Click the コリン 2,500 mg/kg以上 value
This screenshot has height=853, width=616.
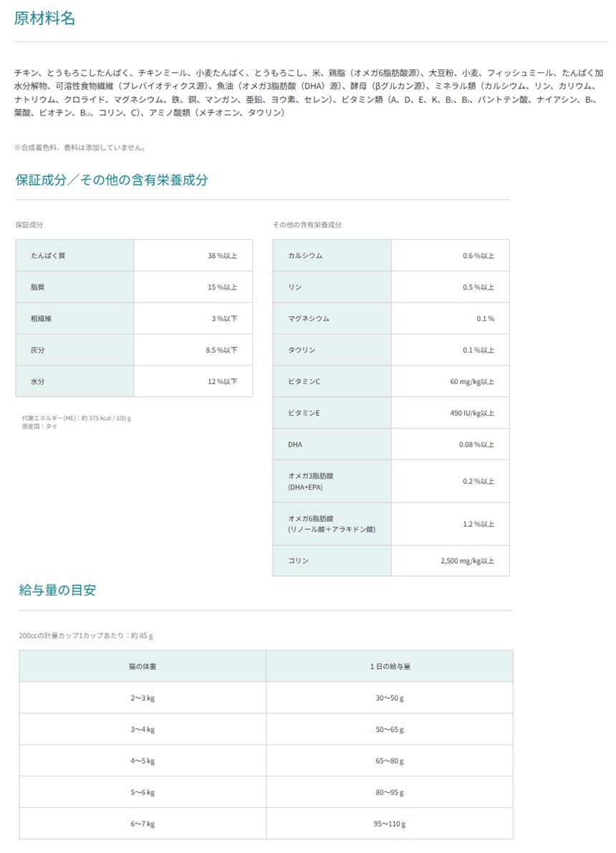tap(467, 561)
